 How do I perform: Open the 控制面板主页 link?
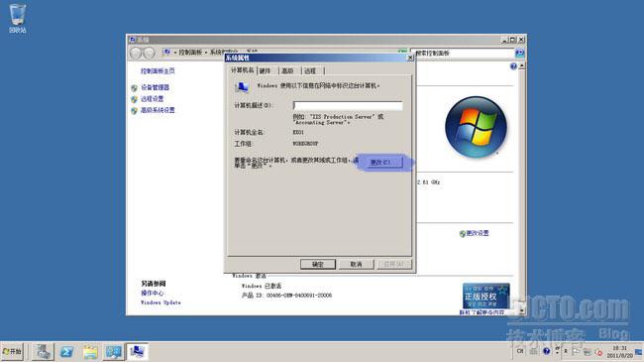[158, 70]
